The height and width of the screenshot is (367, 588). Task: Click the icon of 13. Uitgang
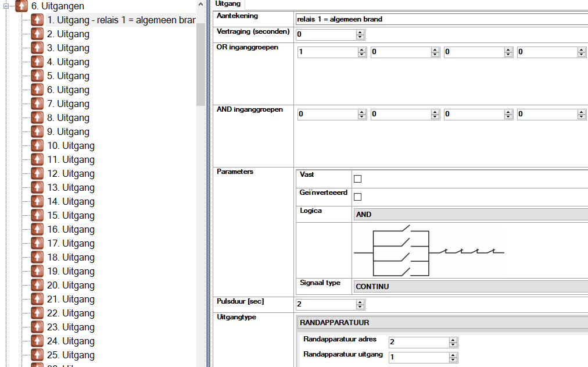37,187
